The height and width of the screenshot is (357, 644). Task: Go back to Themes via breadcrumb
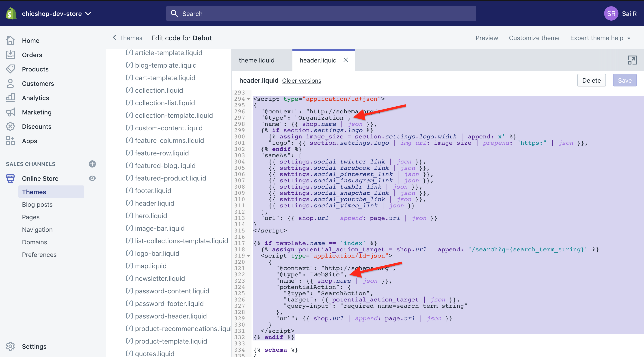click(x=128, y=38)
